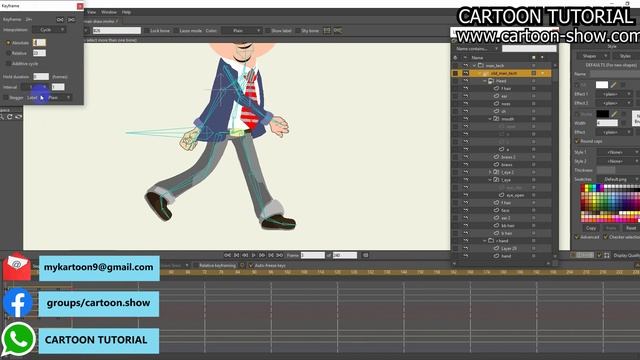Image resolution: width=640 pixels, height=360 pixels.
Task: Open the Help menu
Action: point(127,12)
